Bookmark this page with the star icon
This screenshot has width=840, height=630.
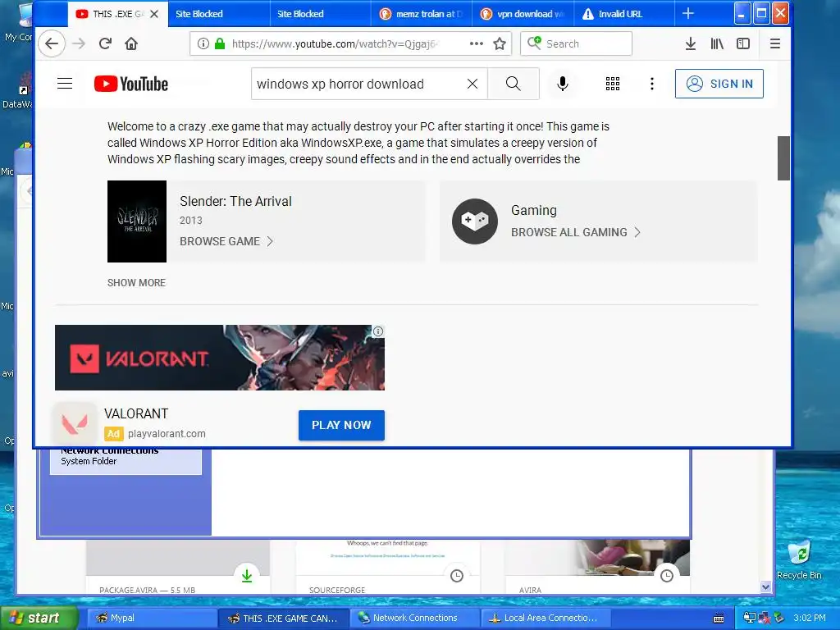(x=500, y=44)
